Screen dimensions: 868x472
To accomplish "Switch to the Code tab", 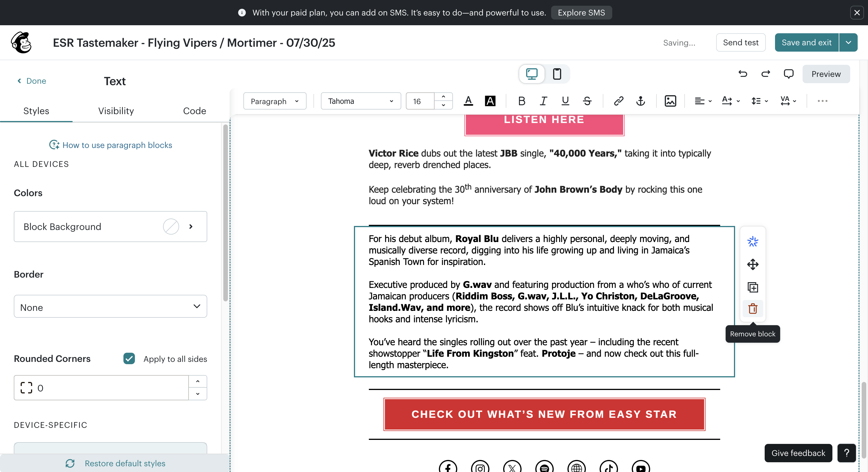I will (194, 111).
